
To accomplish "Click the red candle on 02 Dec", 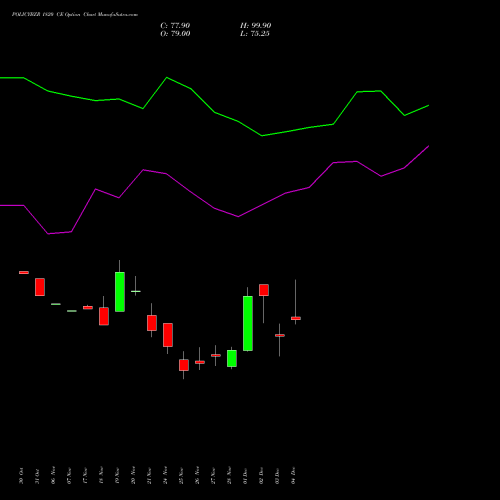I will (264, 290).
